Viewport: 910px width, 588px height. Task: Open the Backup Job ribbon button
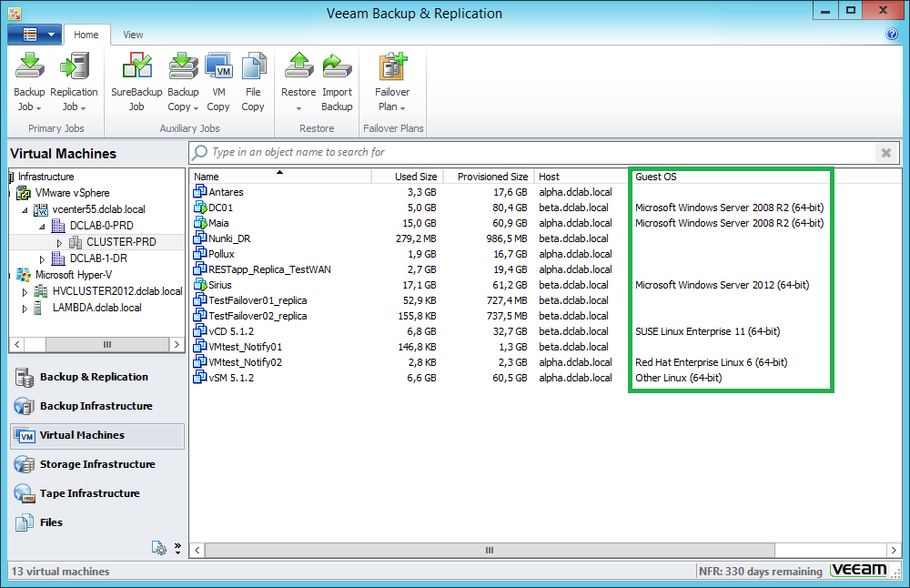(x=29, y=82)
